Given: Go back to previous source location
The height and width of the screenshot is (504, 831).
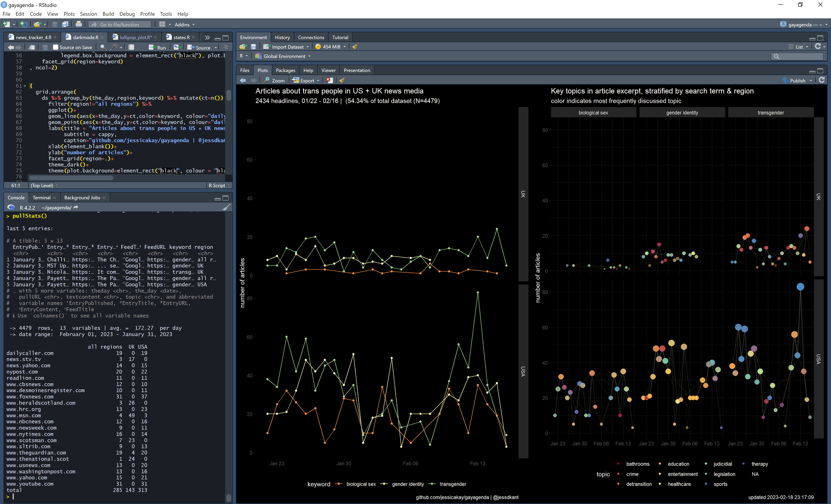Looking at the screenshot, I should click(x=11, y=47).
